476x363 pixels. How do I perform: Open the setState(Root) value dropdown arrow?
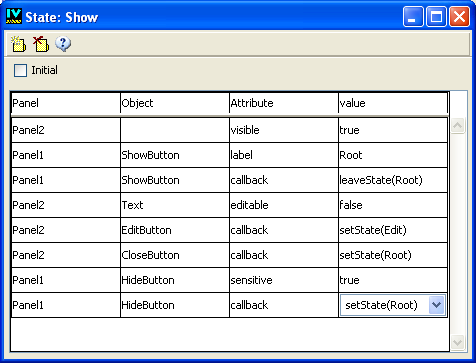pos(436,305)
